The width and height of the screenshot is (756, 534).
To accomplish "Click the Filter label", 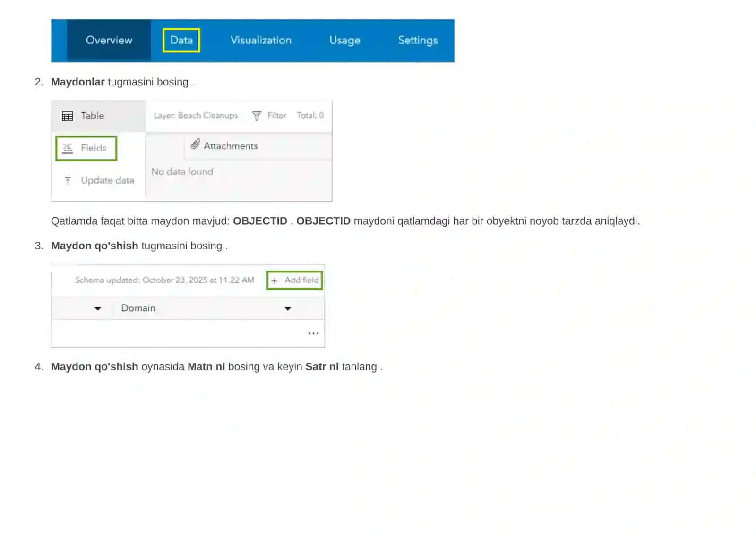I will pyautogui.click(x=277, y=115).
